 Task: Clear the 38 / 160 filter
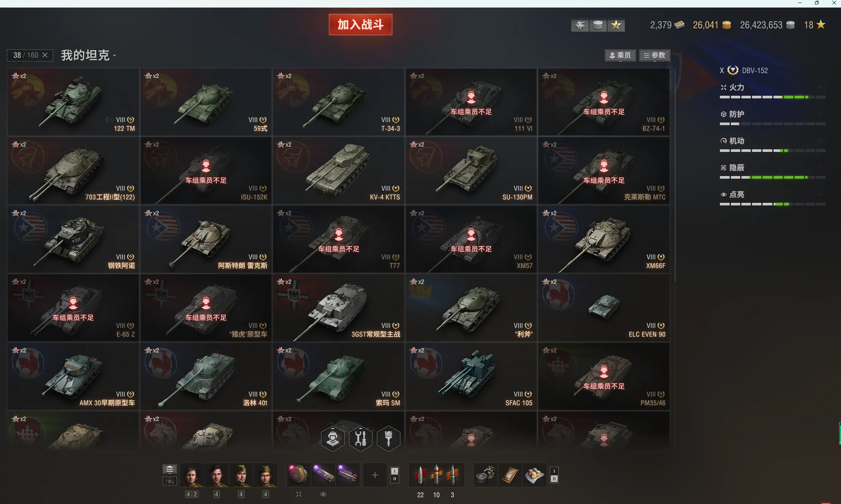[45, 55]
